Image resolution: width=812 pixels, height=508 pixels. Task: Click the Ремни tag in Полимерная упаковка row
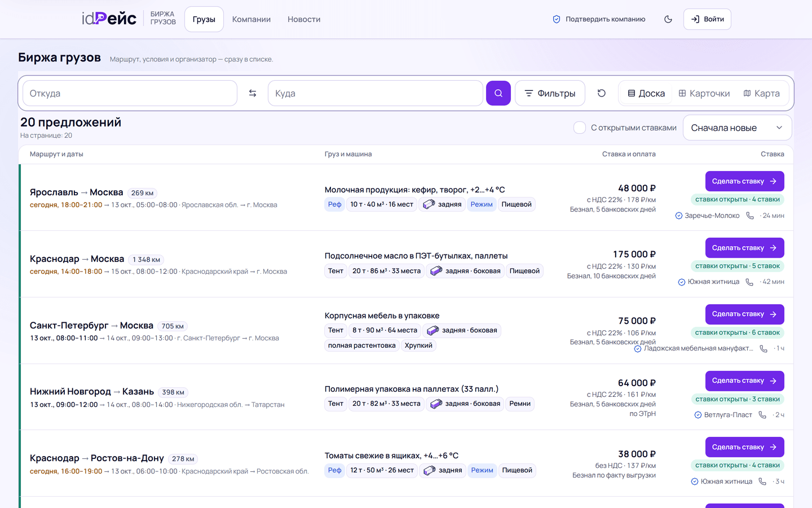[520, 404]
